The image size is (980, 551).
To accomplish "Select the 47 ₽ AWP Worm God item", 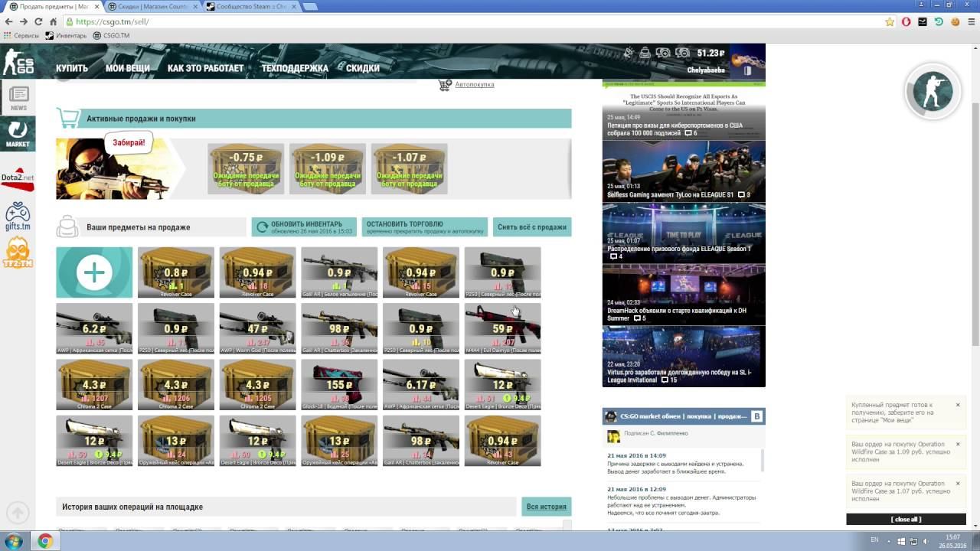I will [257, 328].
